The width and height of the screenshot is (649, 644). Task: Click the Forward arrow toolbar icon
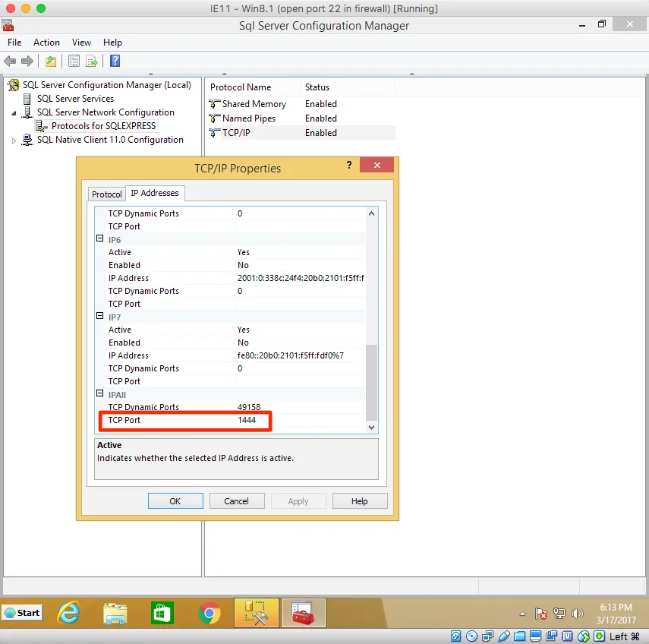point(27,62)
